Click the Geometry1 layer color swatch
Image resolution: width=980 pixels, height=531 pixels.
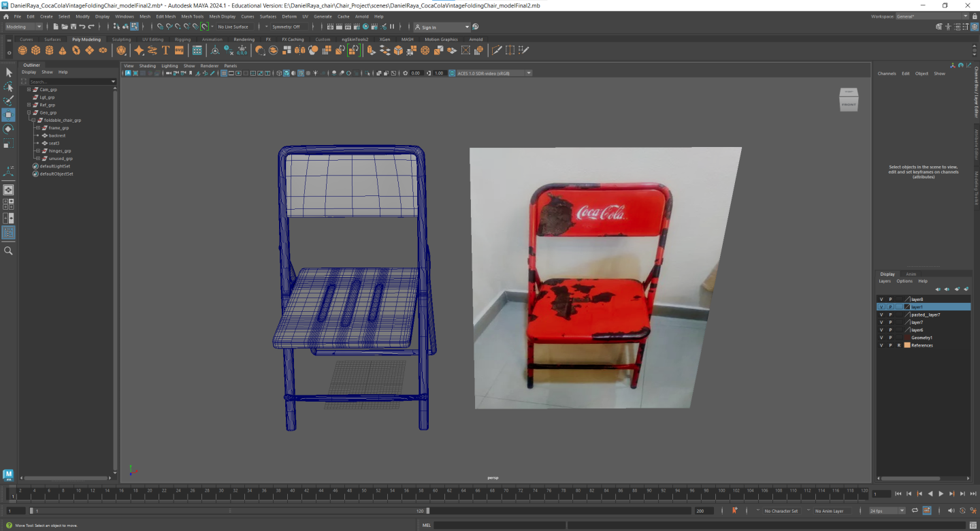907,338
